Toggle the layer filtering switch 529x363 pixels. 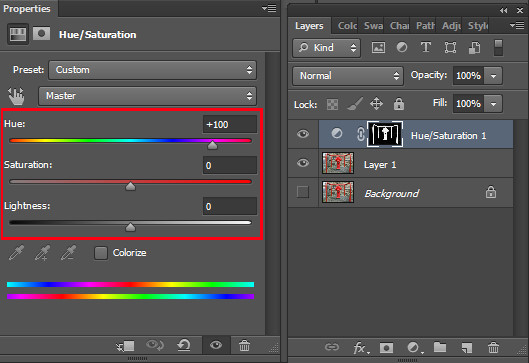point(498,48)
